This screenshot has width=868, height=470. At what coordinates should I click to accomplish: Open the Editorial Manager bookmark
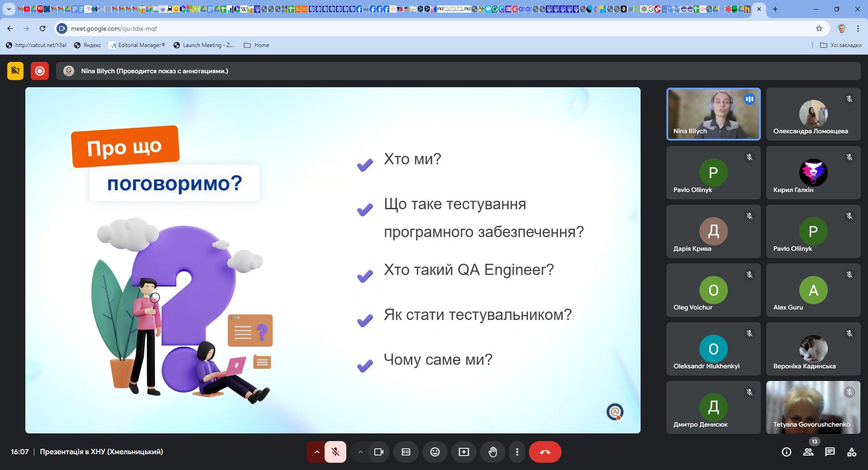coord(137,45)
